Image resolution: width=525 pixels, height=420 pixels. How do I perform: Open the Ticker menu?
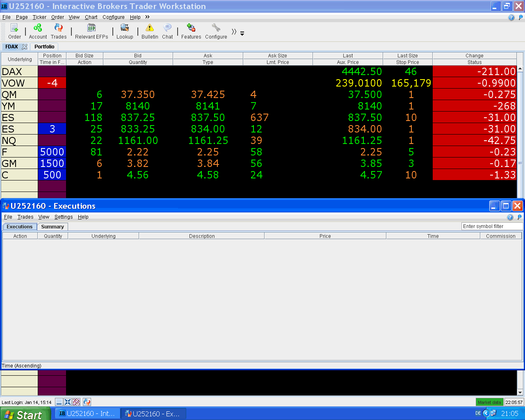(x=39, y=17)
